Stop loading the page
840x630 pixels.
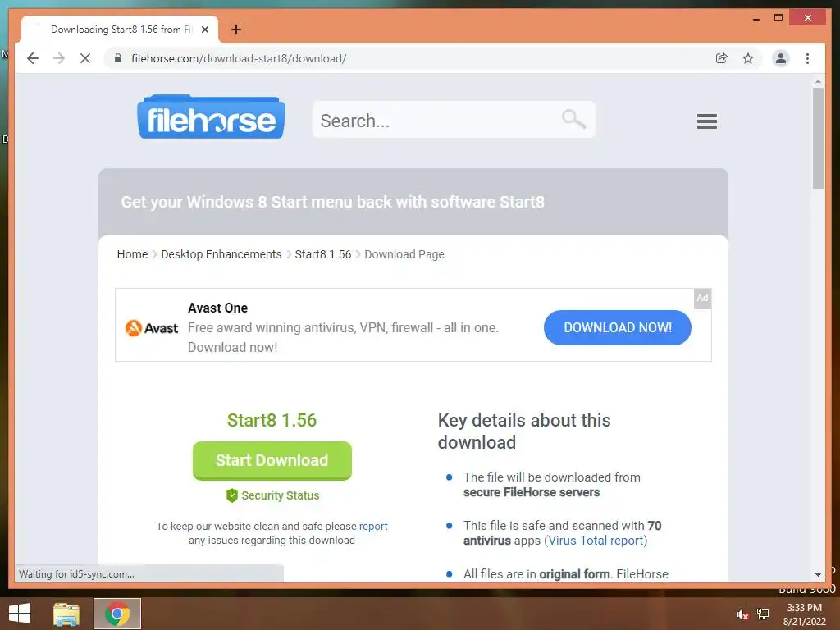[85, 58]
